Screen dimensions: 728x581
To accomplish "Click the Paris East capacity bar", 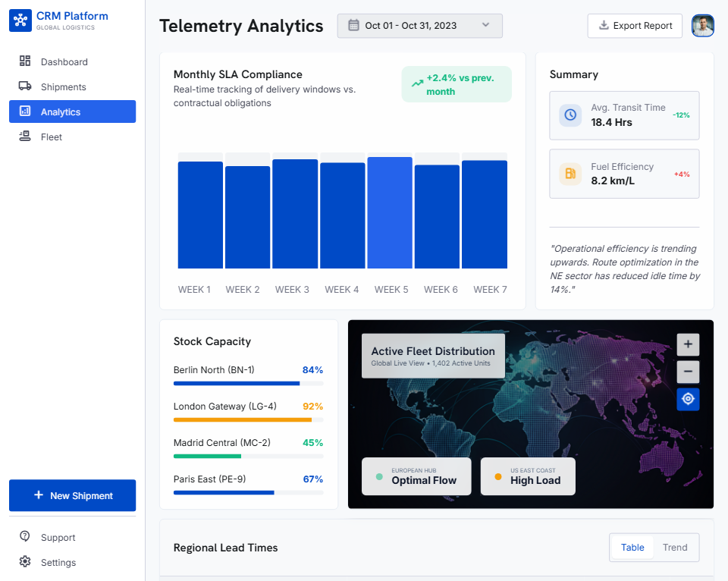I will point(249,493).
